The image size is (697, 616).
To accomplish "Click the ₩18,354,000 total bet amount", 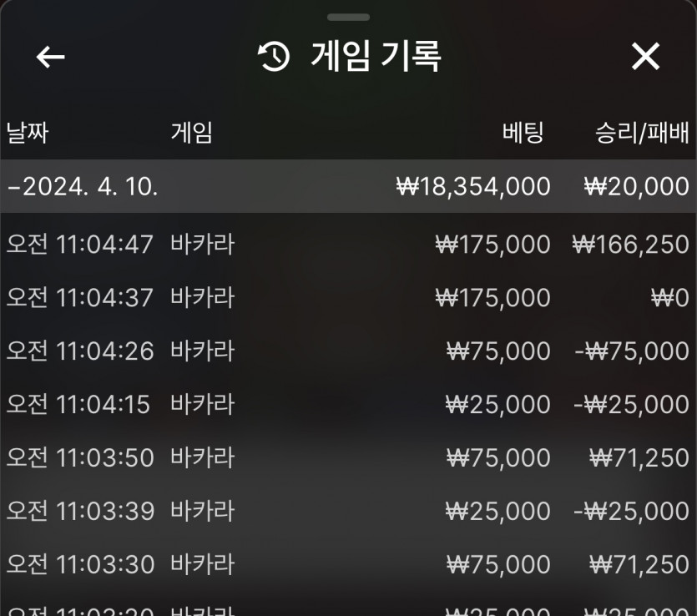I will (x=473, y=187).
